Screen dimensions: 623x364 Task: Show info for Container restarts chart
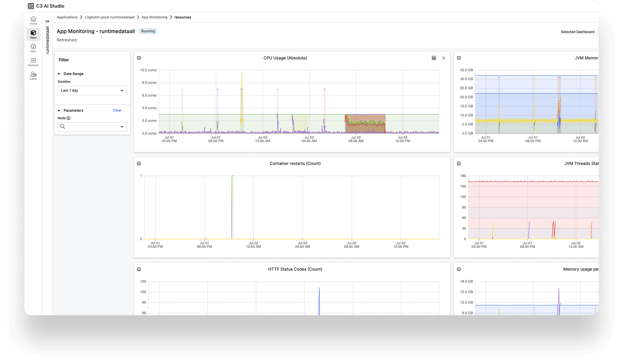click(139, 164)
